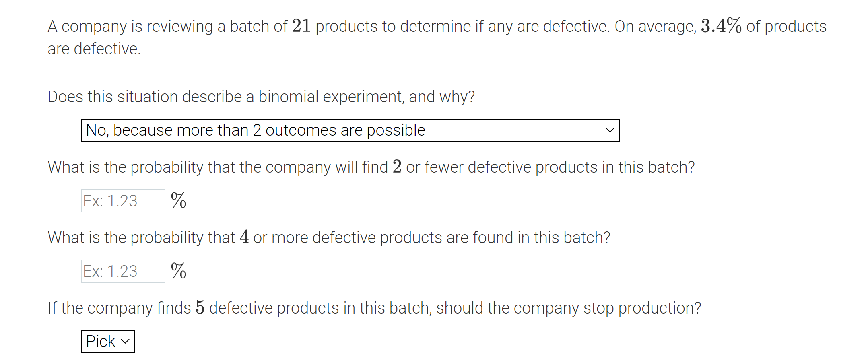Click the stop production question text
Screen dimensions: 868x361
pyautogui.click(x=374, y=307)
